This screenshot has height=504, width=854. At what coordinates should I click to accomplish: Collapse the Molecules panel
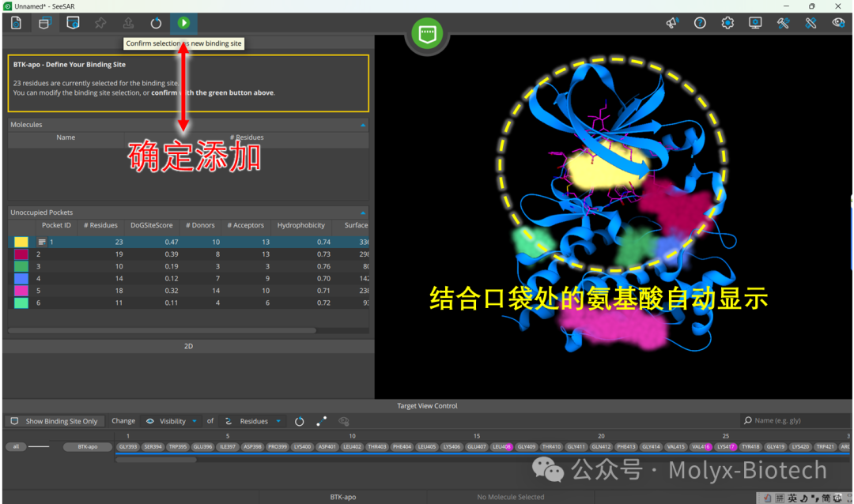363,125
